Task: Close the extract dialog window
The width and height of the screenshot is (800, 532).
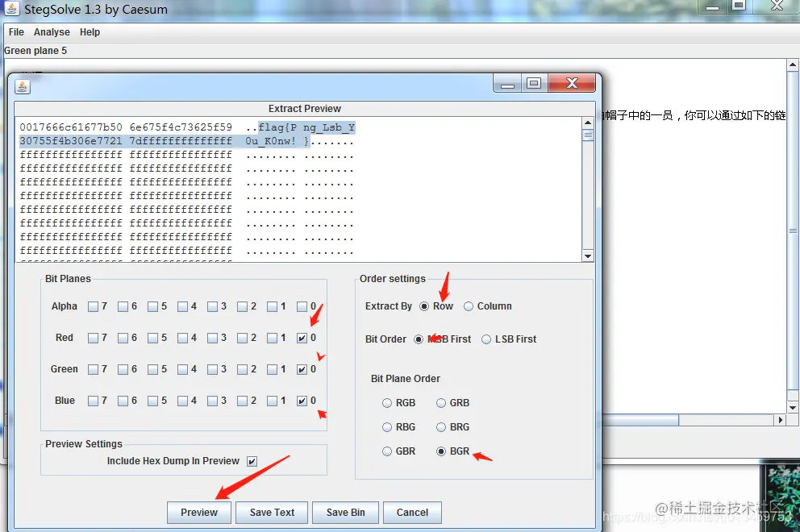Action: (x=572, y=84)
